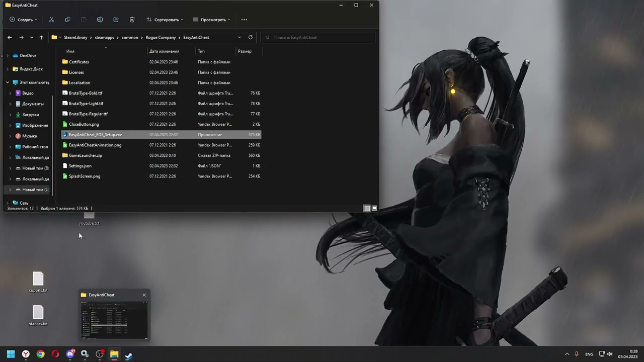Viewport: 644px width, 362px height.
Task: Open the three-dots more options menu
Action: click(244, 20)
